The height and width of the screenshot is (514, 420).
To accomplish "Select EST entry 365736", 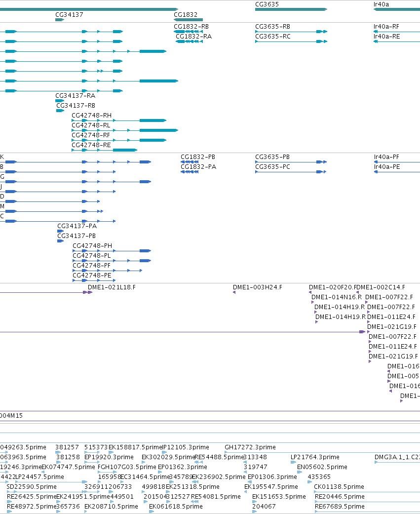I will click(68, 507).
